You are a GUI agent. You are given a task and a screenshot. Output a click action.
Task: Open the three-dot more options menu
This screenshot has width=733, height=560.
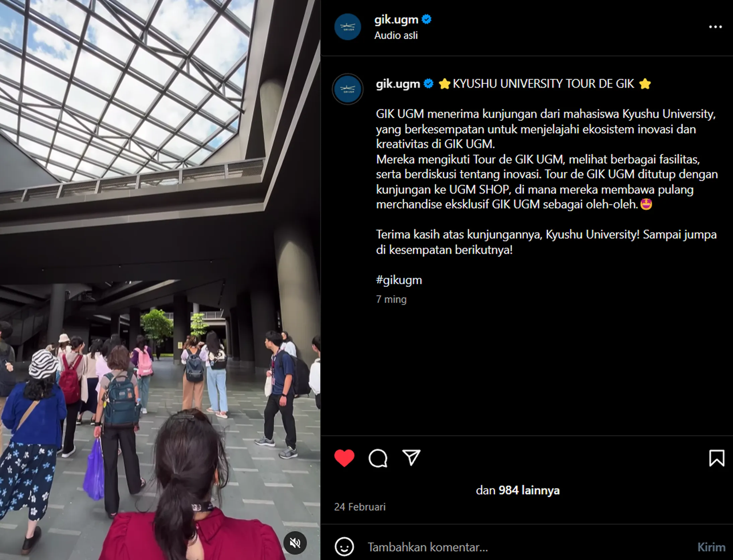pyautogui.click(x=715, y=27)
